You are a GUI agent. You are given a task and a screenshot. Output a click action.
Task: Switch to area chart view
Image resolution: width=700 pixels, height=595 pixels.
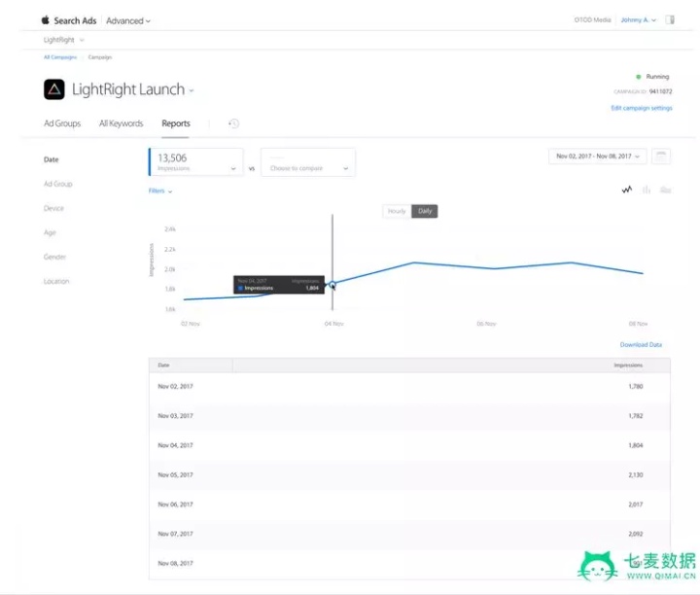coord(665,190)
